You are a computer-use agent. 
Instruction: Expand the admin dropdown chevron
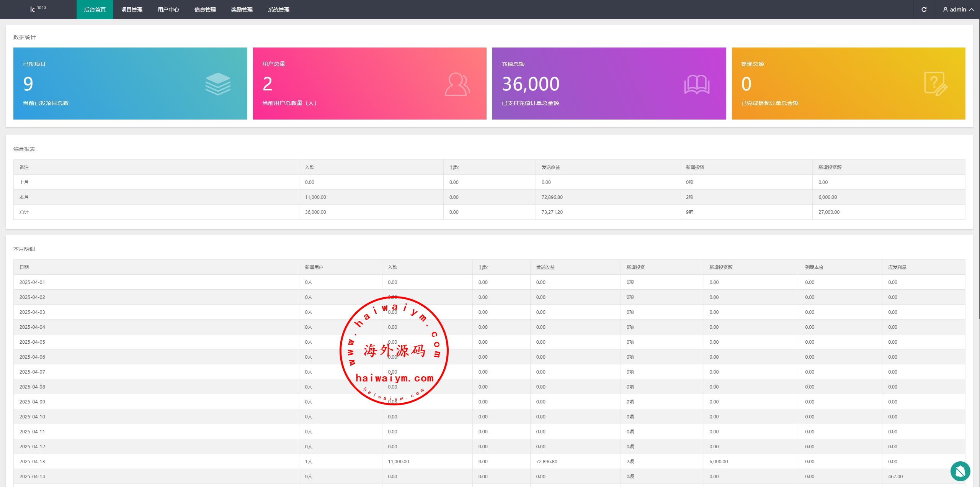[972, 10]
